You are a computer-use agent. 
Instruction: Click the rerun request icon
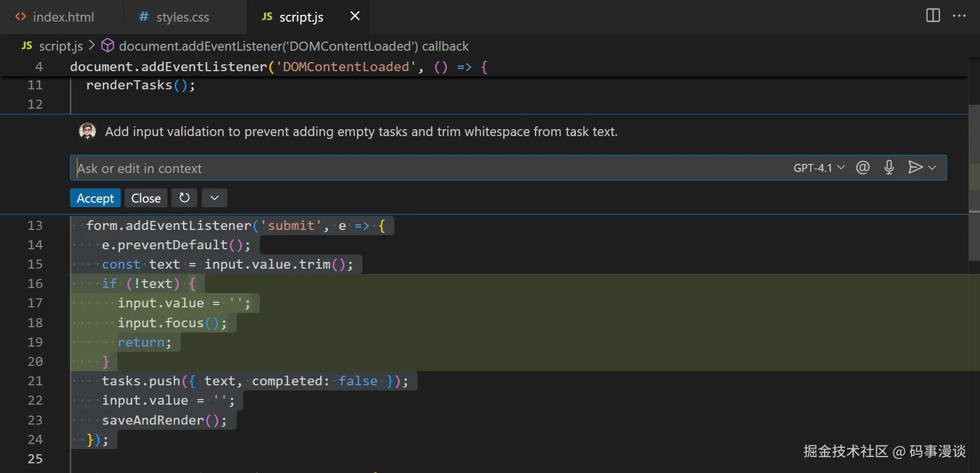click(x=184, y=198)
